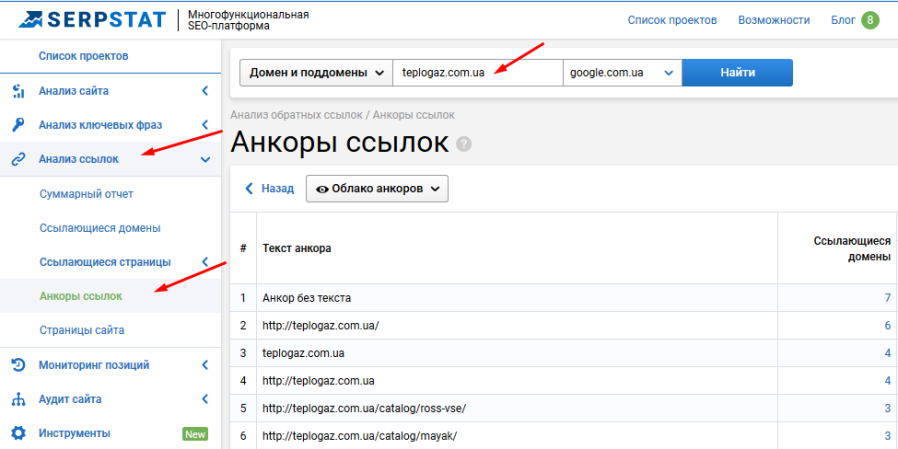This screenshot has width=898, height=449.
Task: Click the Ссылающиеся домены column header
Action: click(852, 248)
